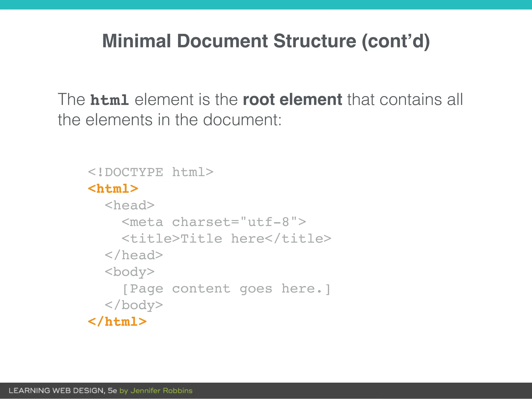
Task: Click the slide title 'Minimal Document Structure (cont'd)'
Action: click(x=266, y=41)
